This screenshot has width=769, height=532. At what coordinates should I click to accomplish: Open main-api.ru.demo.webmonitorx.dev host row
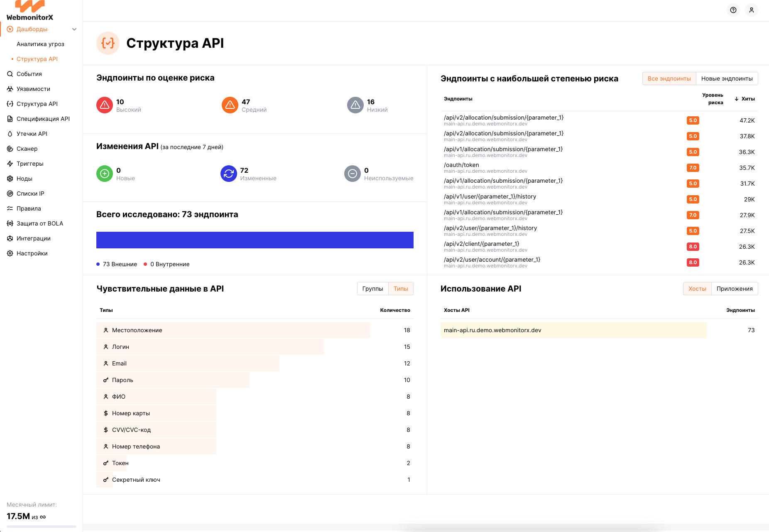point(599,330)
